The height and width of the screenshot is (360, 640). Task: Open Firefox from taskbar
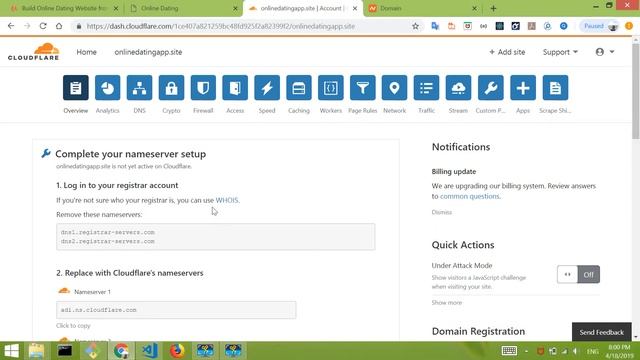pos(177,351)
